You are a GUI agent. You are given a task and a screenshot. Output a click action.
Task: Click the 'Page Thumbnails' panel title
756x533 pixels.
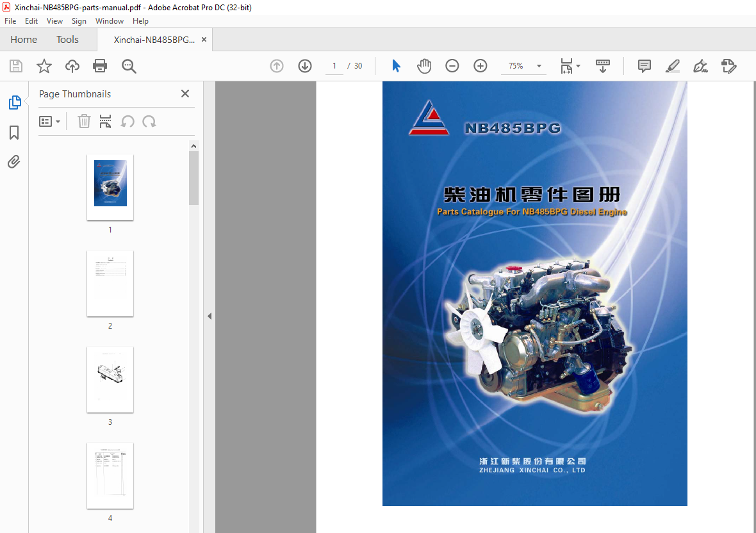[75, 94]
